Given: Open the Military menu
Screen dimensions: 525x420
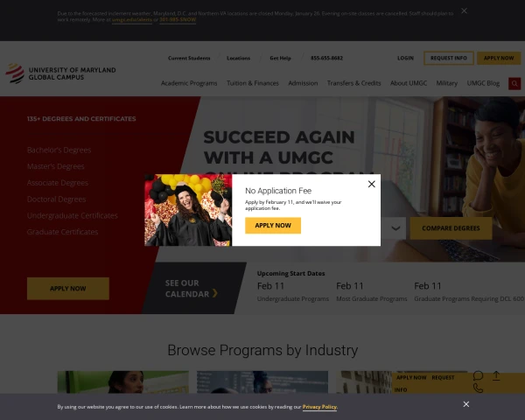Looking at the screenshot, I should click(x=446, y=83).
